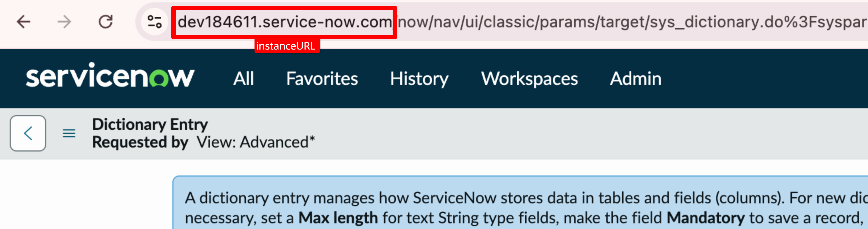This screenshot has width=868, height=229.
Task: Open the Favorites menu
Action: [x=322, y=79]
